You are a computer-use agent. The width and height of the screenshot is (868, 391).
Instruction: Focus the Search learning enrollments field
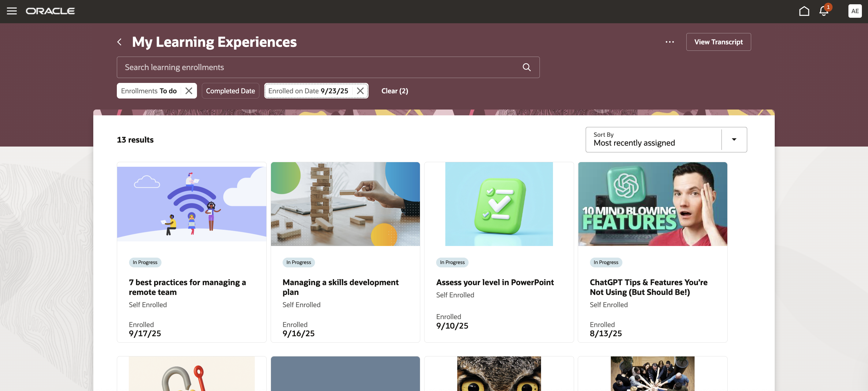click(328, 67)
